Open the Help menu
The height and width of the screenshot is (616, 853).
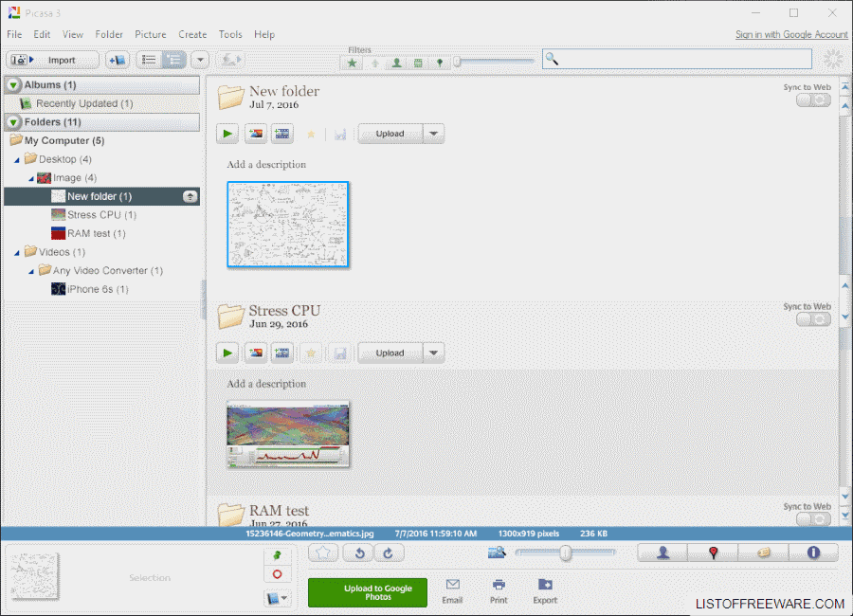coord(264,34)
